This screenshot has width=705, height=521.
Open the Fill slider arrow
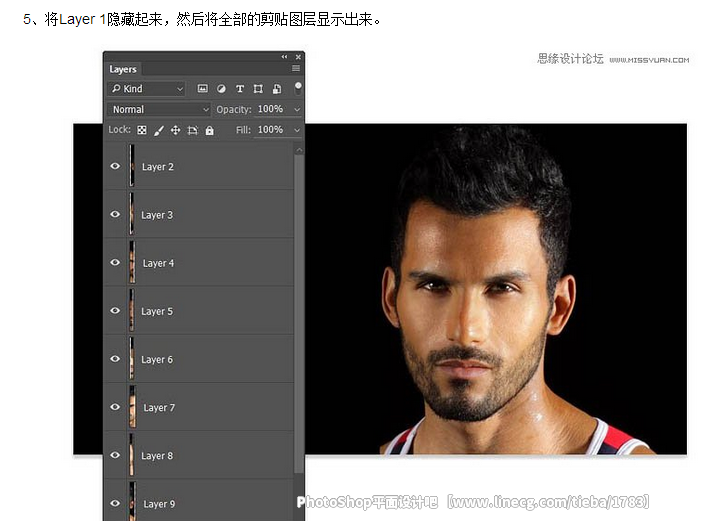point(297,130)
